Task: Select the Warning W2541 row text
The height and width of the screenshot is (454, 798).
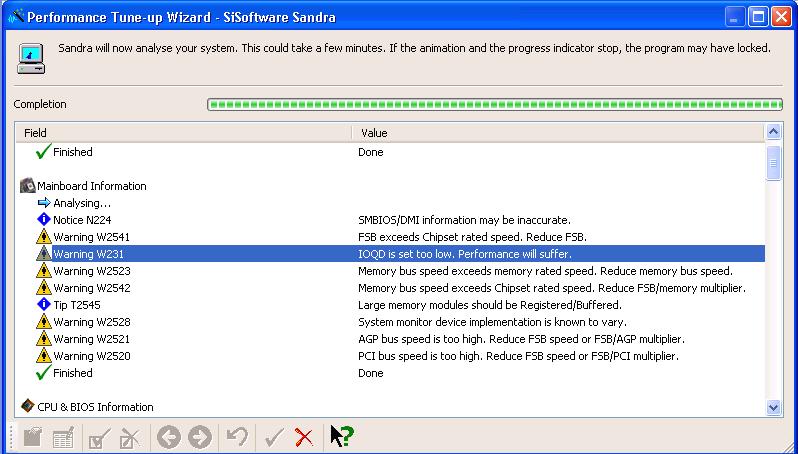Action: pyautogui.click(x=92, y=237)
